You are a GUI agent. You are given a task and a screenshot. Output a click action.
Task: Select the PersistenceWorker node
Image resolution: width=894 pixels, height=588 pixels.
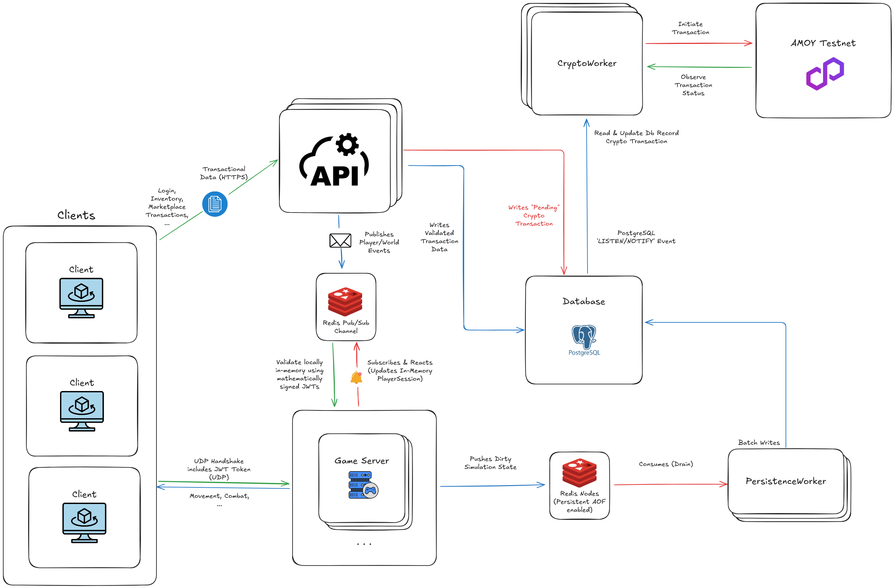(786, 481)
